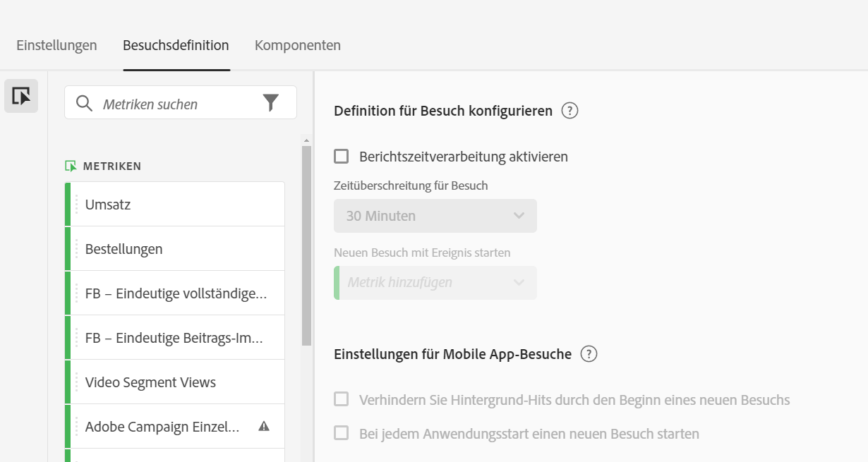Screen dimensions: 868x462
Task: Click drag handle of Umsatz metric
Action: pos(77,205)
